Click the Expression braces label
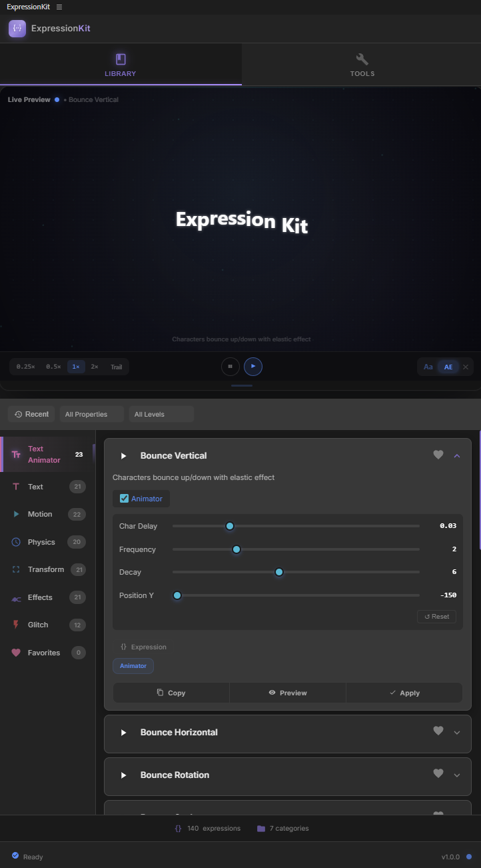 [143, 647]
